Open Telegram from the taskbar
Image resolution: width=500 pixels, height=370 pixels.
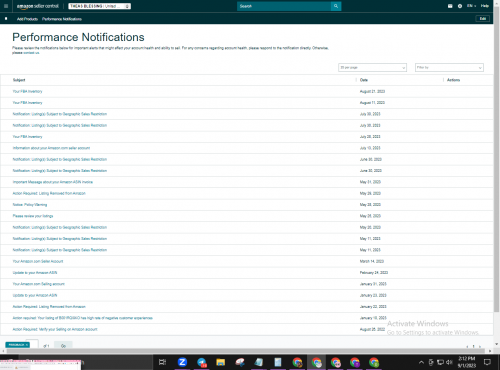click(202, 362)
